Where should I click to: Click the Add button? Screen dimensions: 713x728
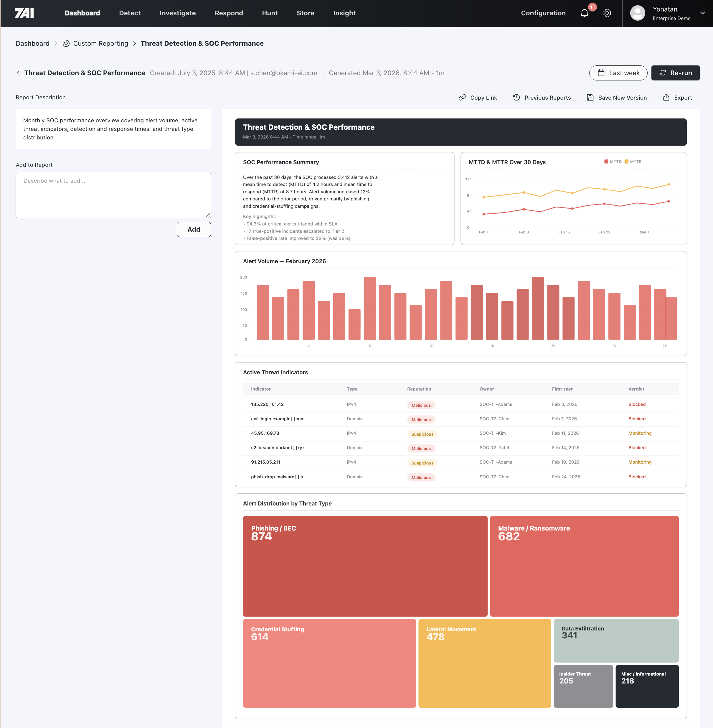[x=194, y=229]
